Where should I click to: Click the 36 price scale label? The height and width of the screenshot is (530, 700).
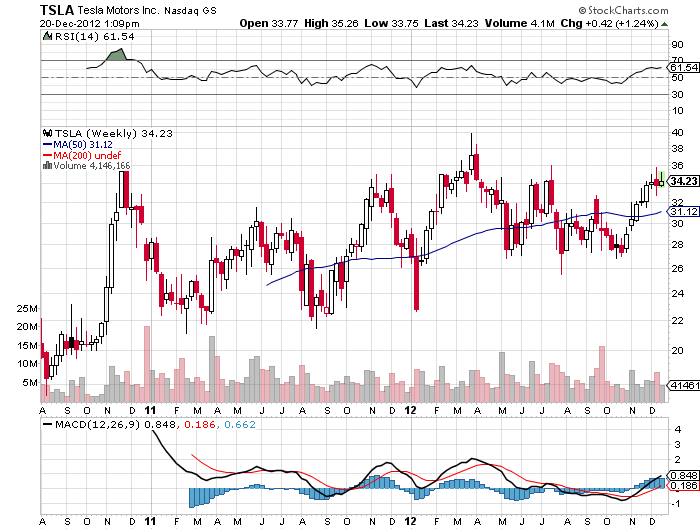(677, 166)
